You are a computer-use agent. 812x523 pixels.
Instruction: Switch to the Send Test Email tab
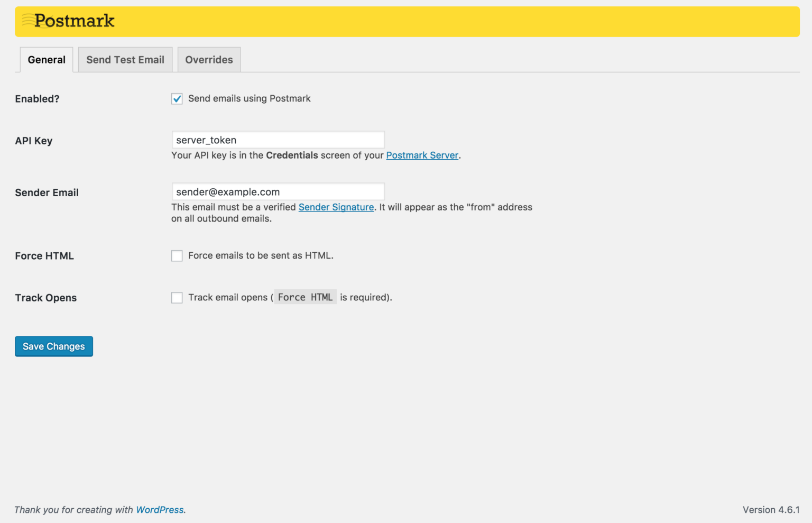[x=125, y=59]
